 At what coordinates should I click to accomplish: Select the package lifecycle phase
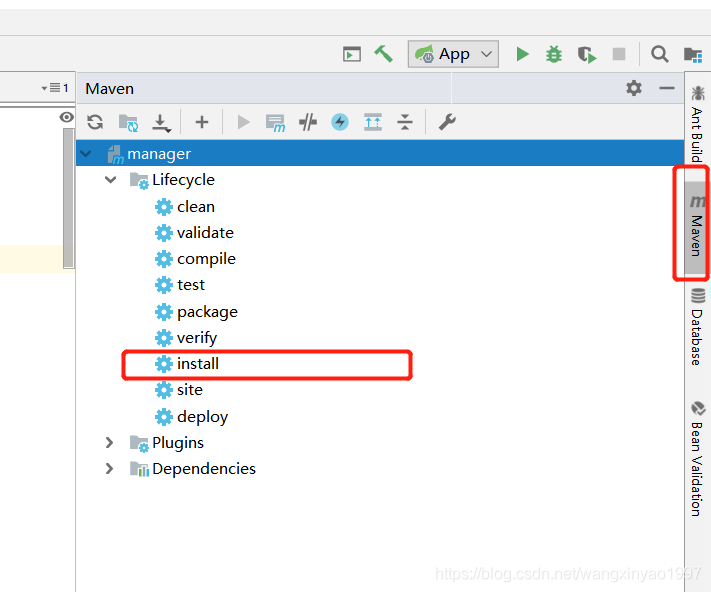point(196,312)
